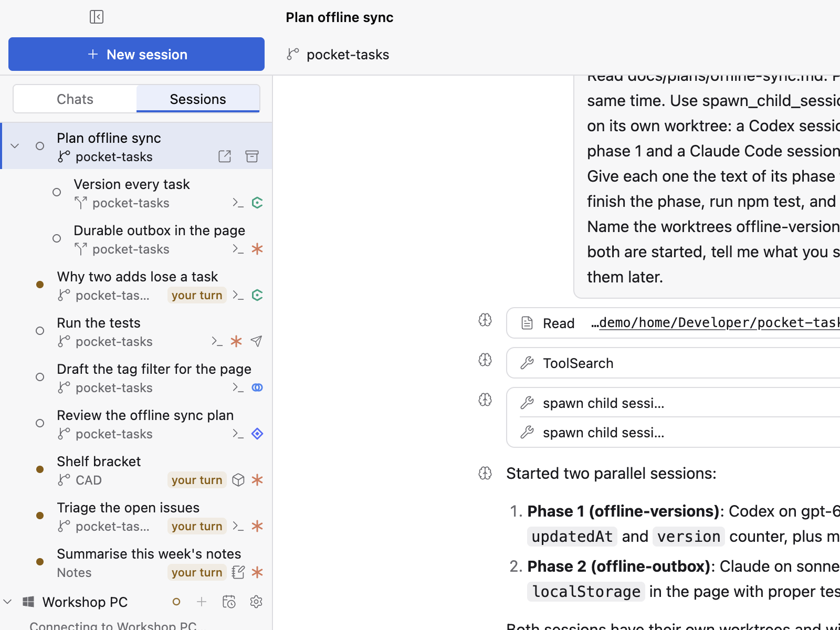Switch to the Chats tab
Image resolution: width=840 pixels, height=630 pixels.
coord(75,99)
